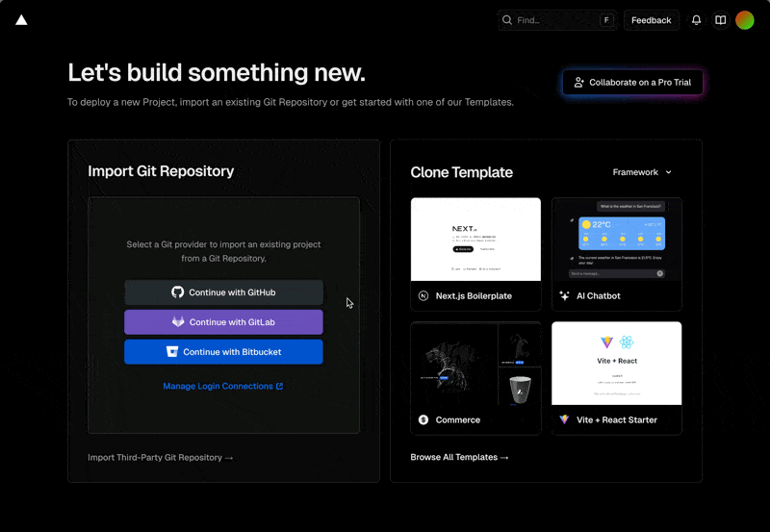The image size is (770, 532).
Task: Click the Find search field
Action: (557, 20)
